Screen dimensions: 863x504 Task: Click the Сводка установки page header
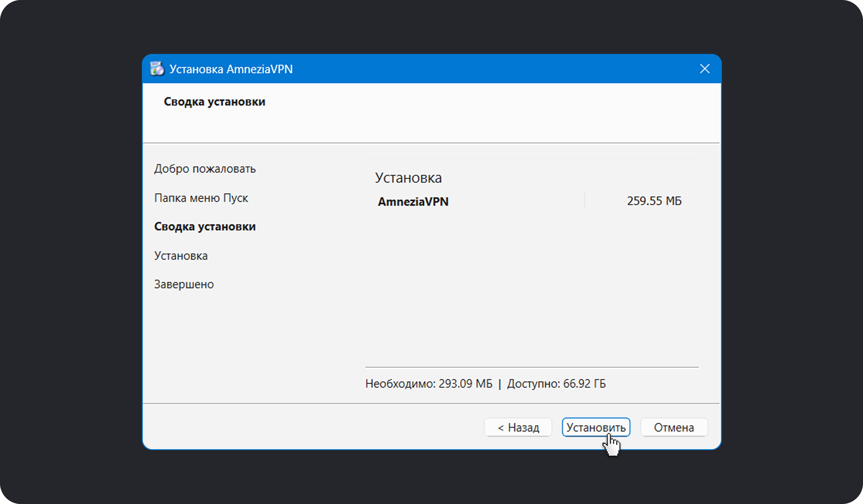tap(214, 102)
